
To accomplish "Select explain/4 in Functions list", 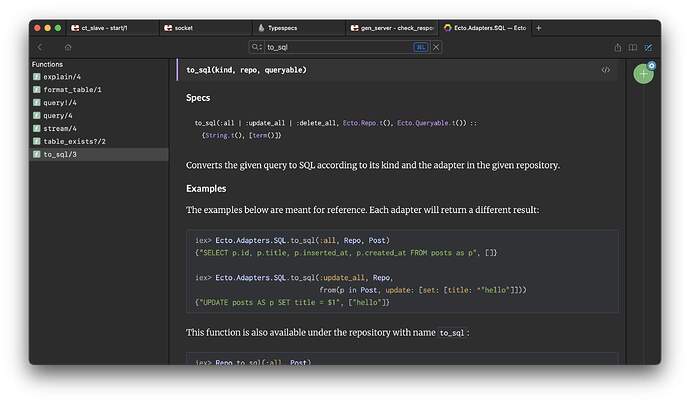I will 99,77.
